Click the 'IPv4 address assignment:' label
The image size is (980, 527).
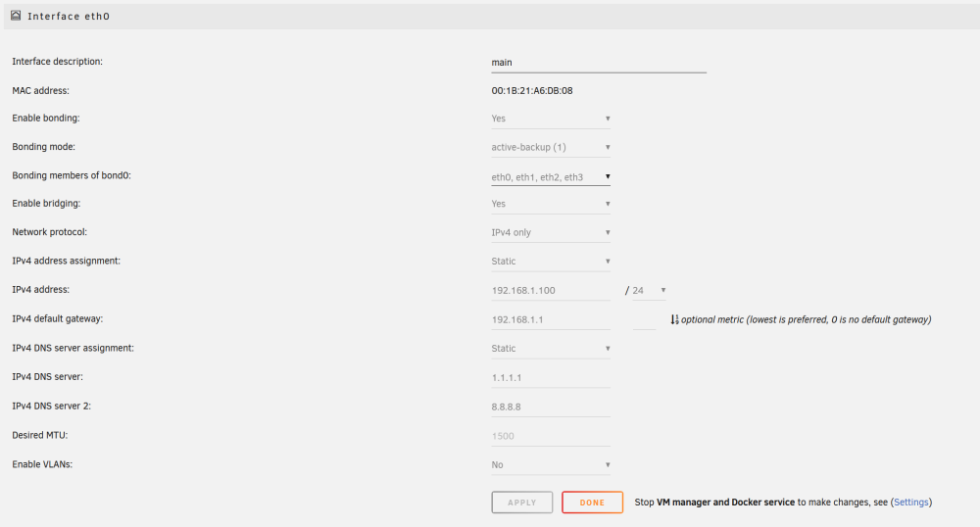coord(67,261)
